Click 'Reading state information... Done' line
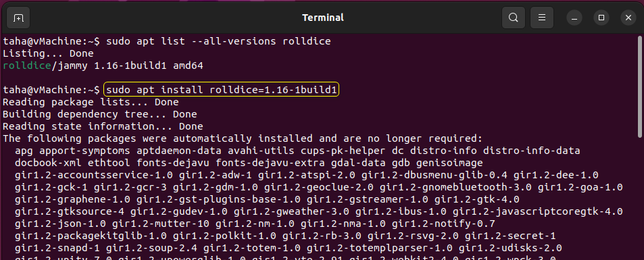This screenshot has width=644, height=260. pyautogui.click(x=103, y=126)
